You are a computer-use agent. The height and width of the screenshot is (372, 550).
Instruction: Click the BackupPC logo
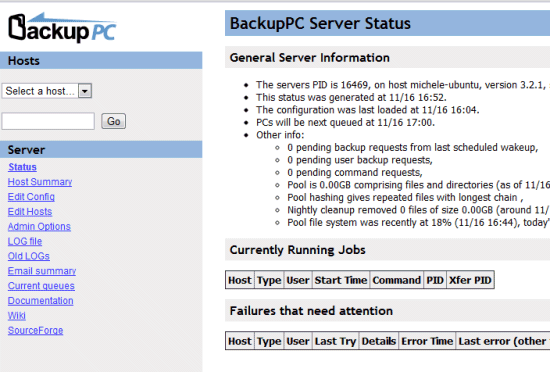(62, 28)
